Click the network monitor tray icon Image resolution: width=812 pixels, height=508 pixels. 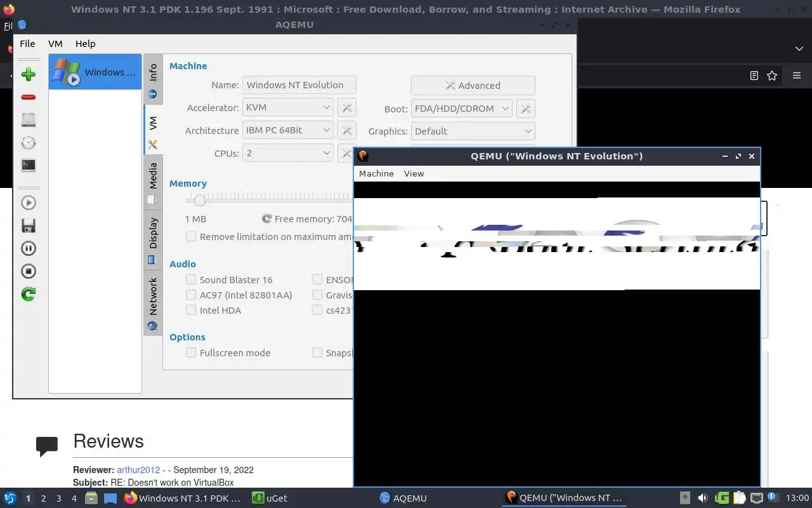click(756, 498)
